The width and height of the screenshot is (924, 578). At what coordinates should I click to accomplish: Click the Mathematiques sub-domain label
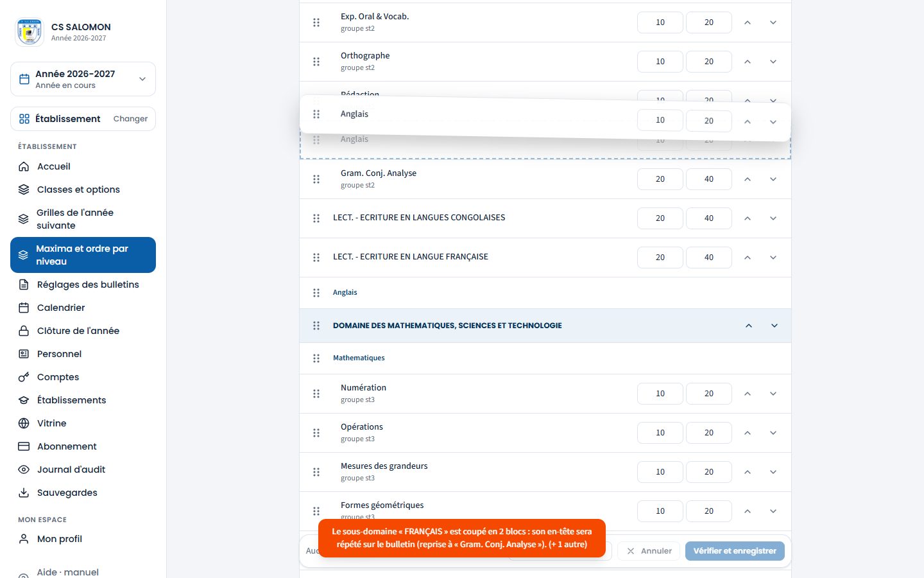(x=359, y=358)
